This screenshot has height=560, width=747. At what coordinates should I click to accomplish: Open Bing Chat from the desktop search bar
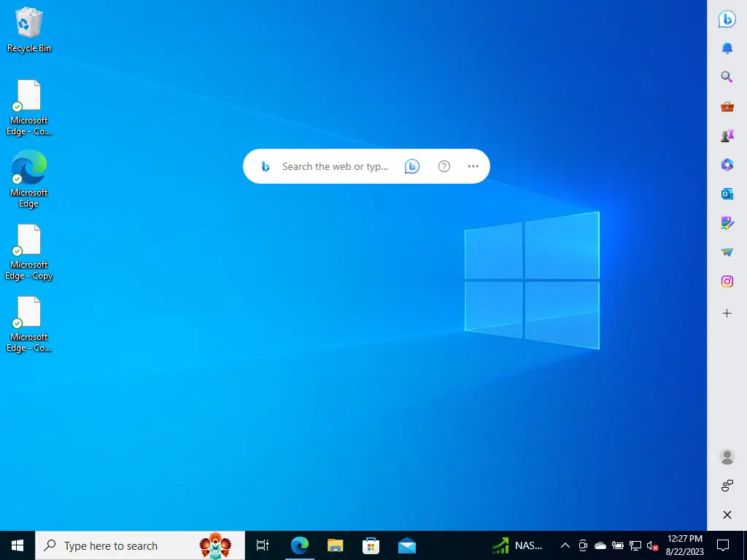412,166
